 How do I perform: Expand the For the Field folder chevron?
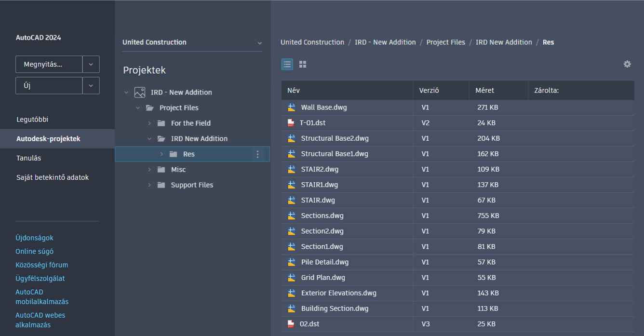coord(149,123)
